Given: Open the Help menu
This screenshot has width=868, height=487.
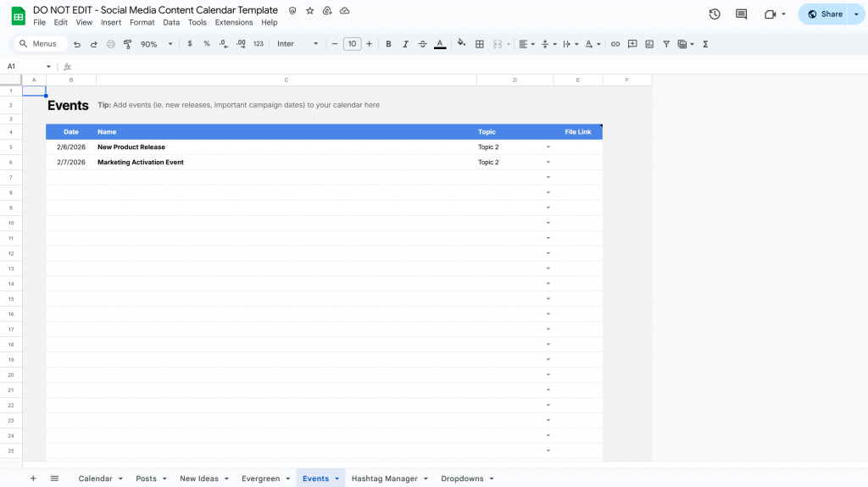Looking at the screenshot, I should point(269,23).
